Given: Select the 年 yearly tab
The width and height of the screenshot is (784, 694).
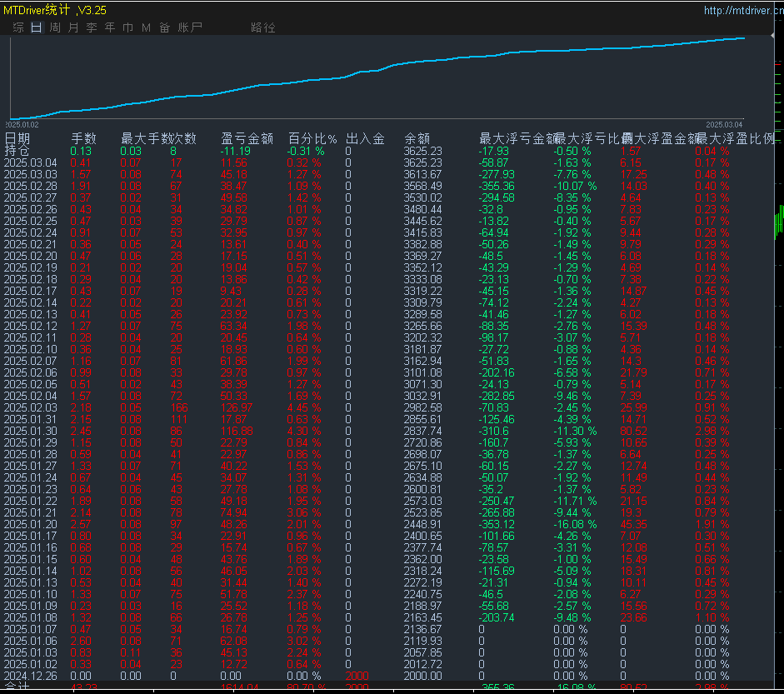Looking at the screenshot, I should coord(110,27).
